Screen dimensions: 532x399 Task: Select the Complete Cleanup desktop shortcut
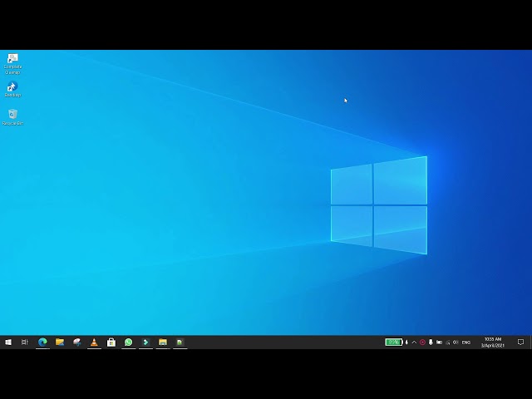(12, 64)
